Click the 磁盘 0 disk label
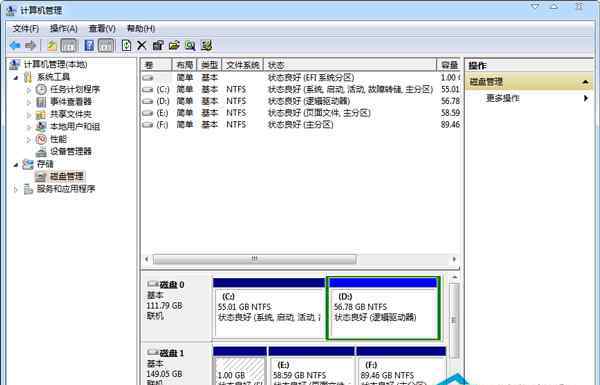The image size is (600, 385). pos(172,285)
